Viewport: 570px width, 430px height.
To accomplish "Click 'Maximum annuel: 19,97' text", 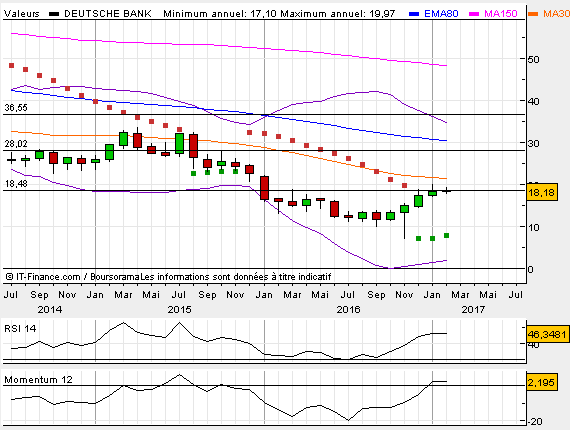I will pyautogui.click(x=338, y=14).
